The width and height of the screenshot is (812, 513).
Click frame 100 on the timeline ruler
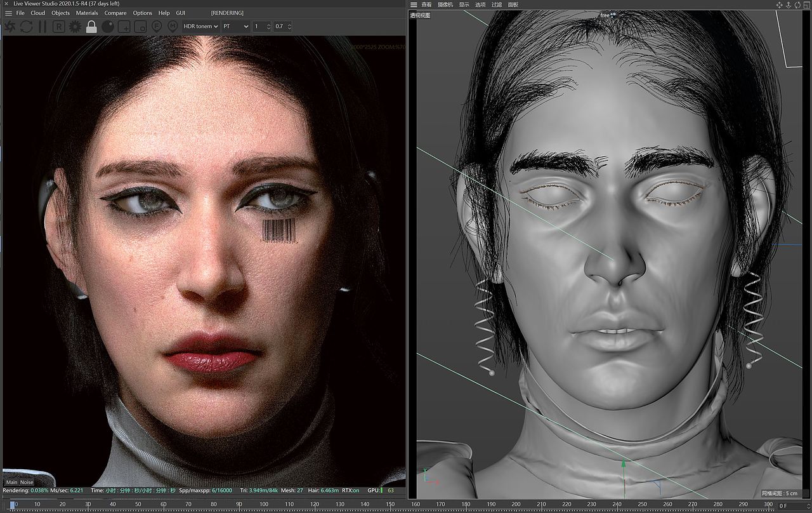(x=263, y=504)
